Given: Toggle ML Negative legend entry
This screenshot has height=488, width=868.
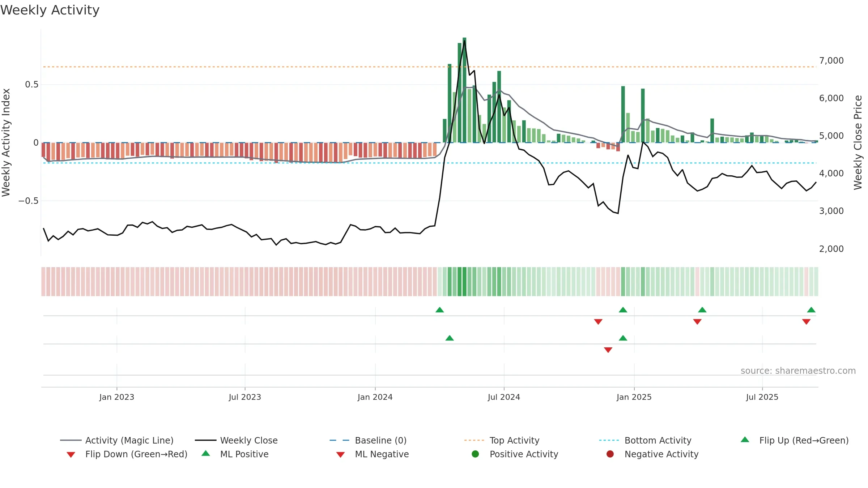Looking at the screenshot, I should [373, 454].
